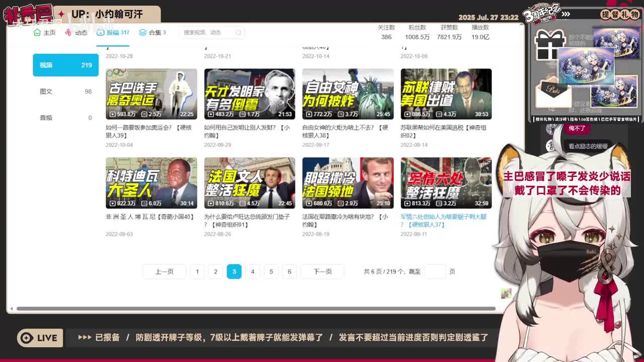Open the 法国文人整活狂魔 video thumbnail
This screenshot has width=644, height=362.
coord(250,183)
